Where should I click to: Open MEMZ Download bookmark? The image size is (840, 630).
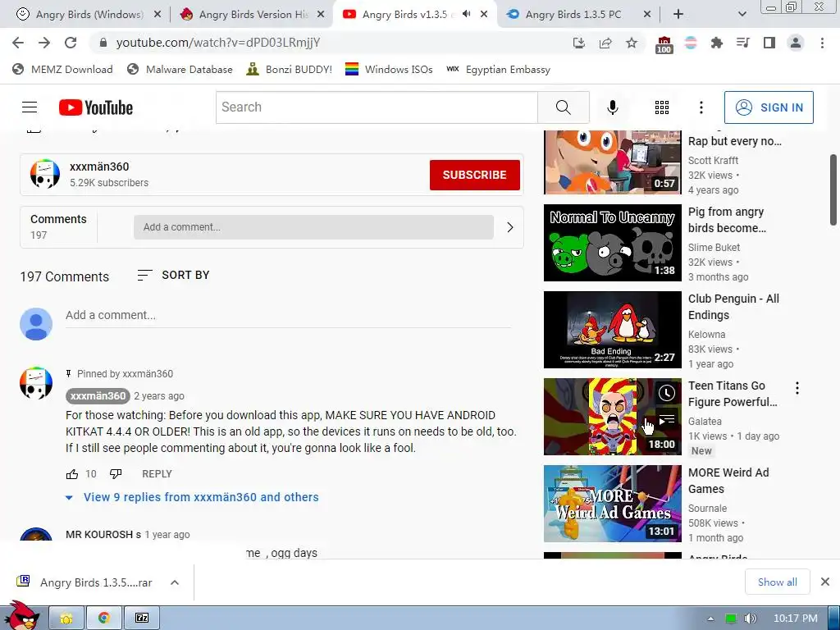[x=62, y=69]
